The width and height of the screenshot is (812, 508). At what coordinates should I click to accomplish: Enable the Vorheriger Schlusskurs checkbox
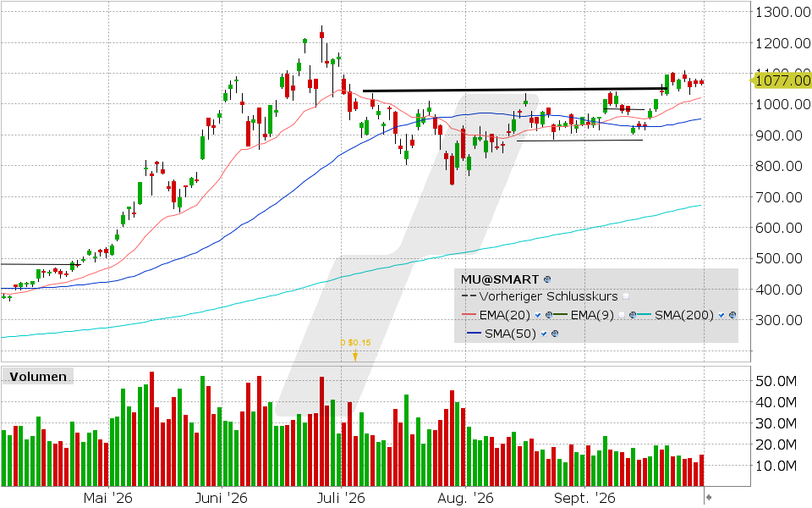[x=626, y=296]
